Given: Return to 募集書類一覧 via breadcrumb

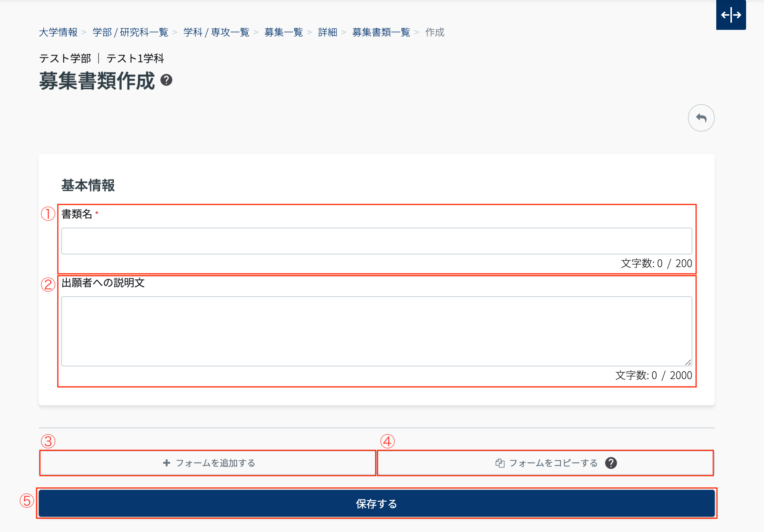Looking at the screenshot, I should click(381, 32).
